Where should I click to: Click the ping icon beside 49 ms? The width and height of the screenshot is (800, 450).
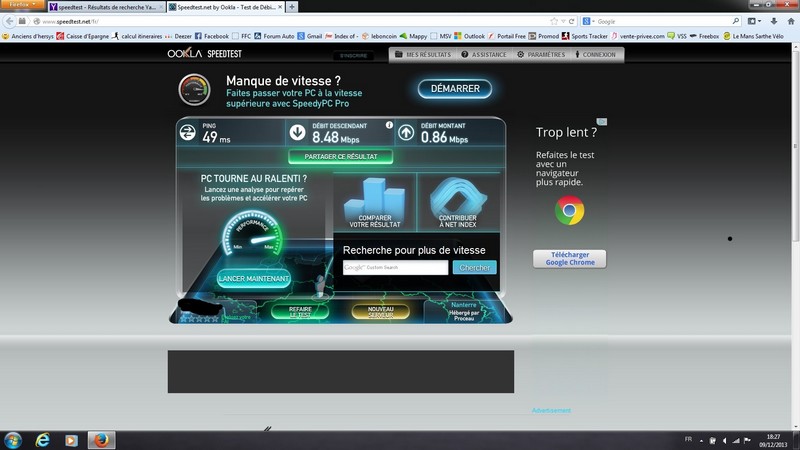(187, 133)
